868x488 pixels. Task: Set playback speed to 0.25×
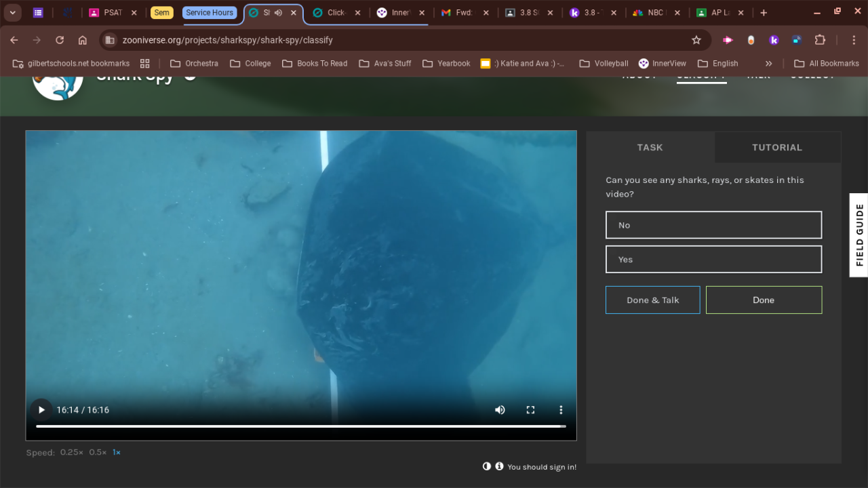click(71, 452)
